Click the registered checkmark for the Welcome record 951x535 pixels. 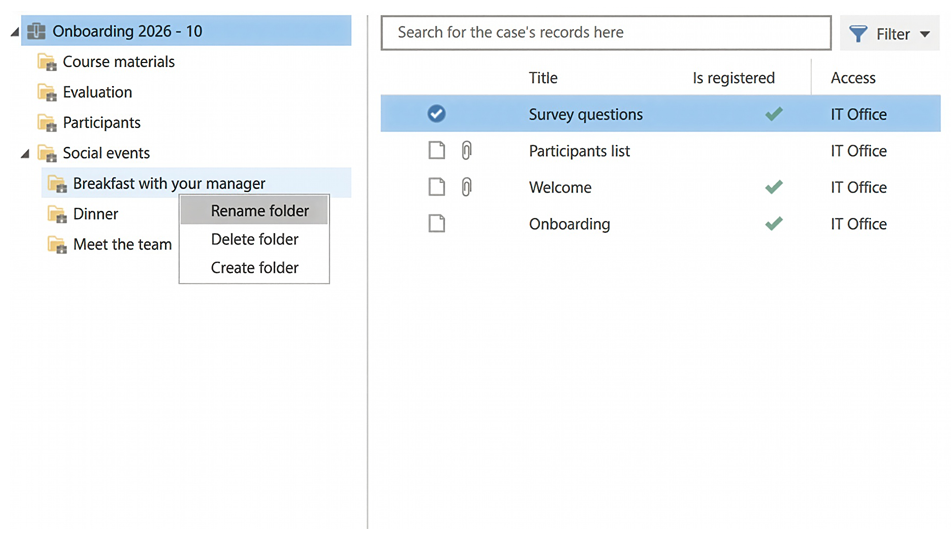pos(773,187)
